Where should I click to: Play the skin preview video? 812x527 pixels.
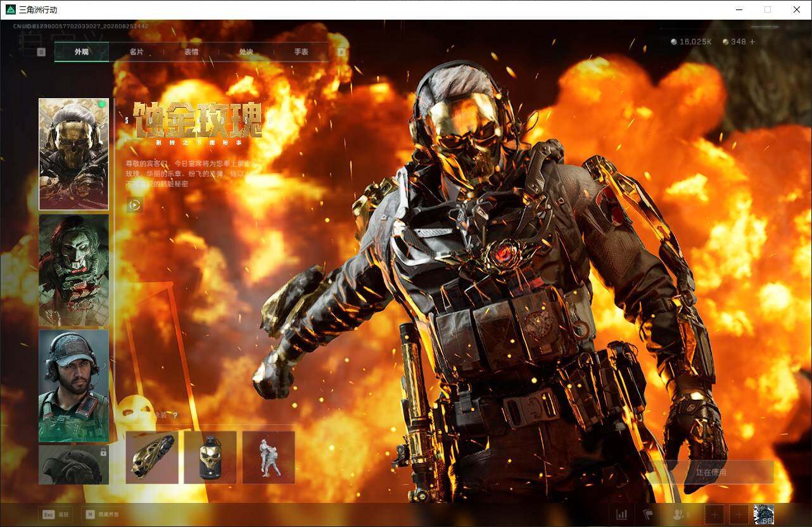point(134,205)
